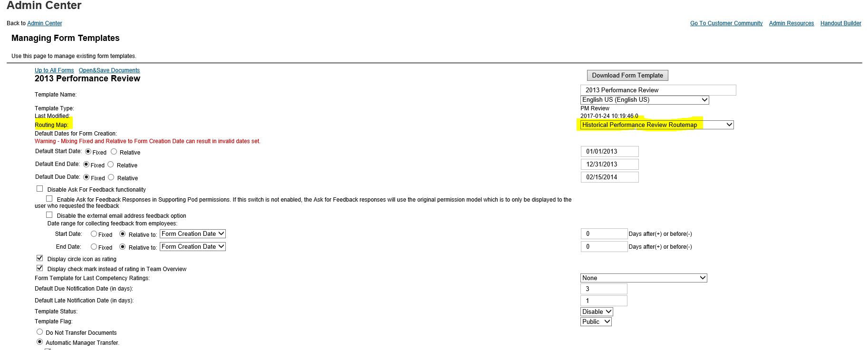The width and height of the screenshot is (868, 350).
Task: Click the Default Due Date field 02/15/2014
Action: click(609, 177)
